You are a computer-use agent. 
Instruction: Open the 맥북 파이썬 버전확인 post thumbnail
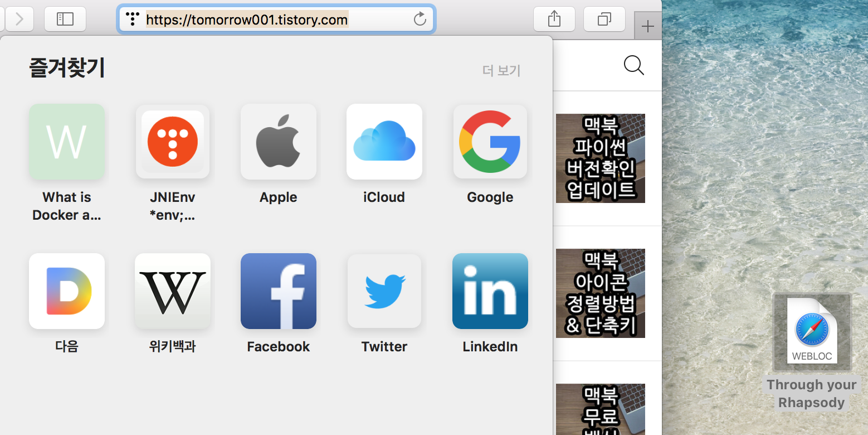[600, 158]
